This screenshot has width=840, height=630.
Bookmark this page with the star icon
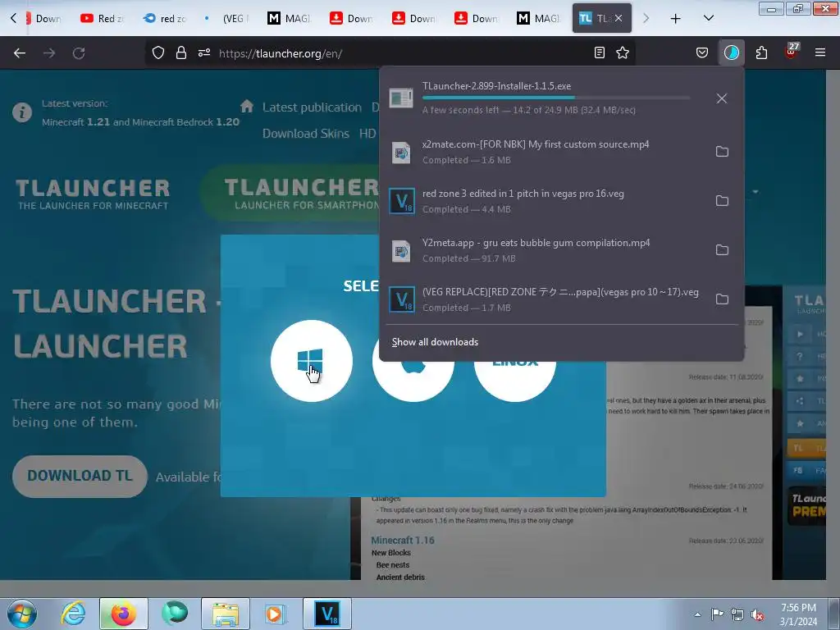623,52
